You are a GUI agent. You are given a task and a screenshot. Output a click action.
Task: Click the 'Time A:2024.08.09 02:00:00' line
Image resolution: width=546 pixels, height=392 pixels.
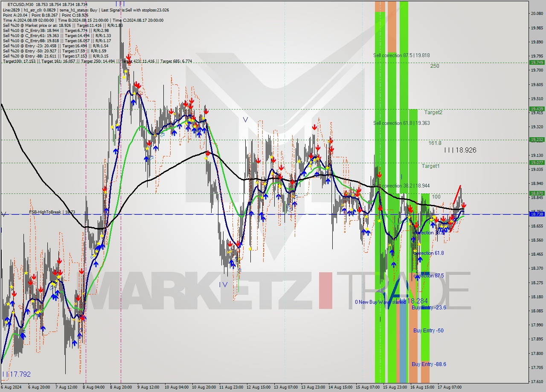point(83,20)
